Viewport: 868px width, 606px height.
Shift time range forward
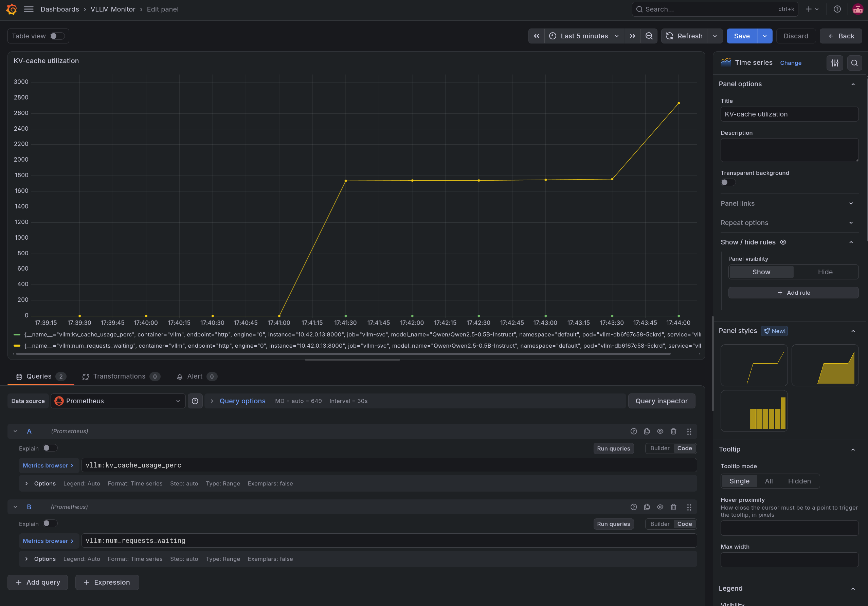click(x=632, y=36)
